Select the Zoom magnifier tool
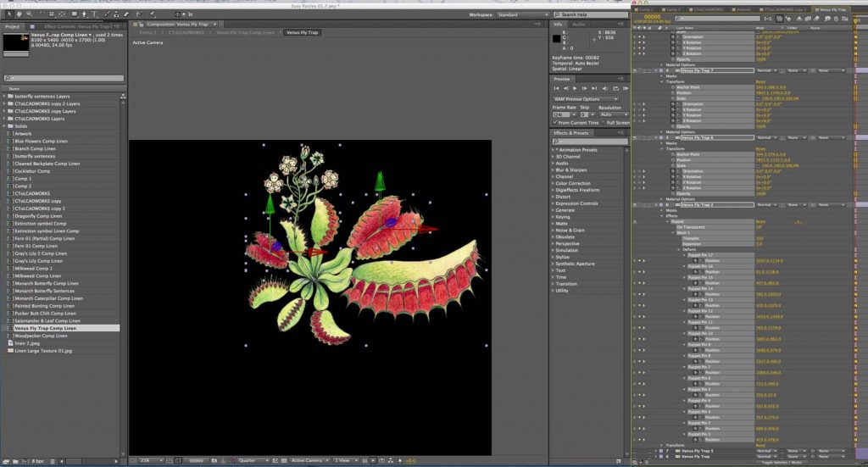Viewport: 868px width, 467px height. [x=30, y=14]
